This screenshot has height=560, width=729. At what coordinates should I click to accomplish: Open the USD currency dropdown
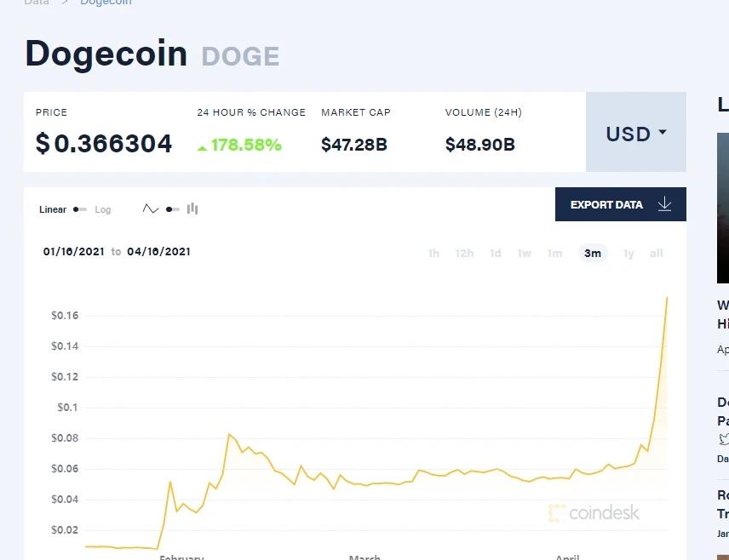pos(636,133)
